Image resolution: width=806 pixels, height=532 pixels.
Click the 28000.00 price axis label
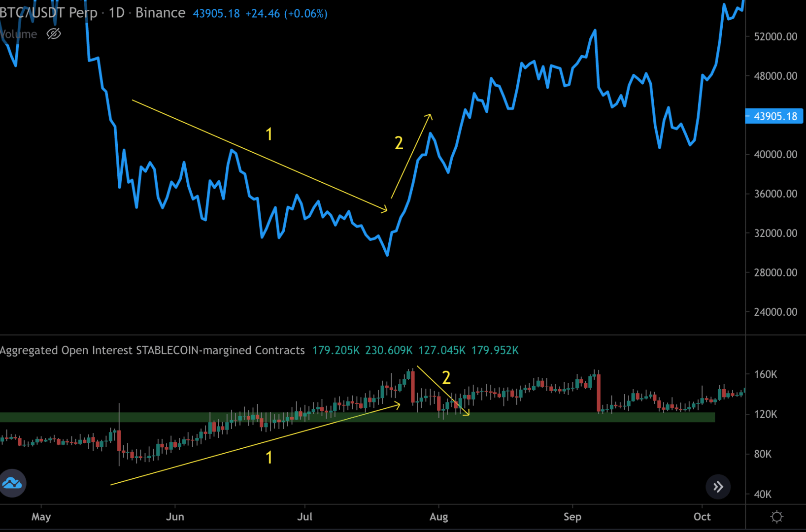pyautogui.click(x=775, y=272)
